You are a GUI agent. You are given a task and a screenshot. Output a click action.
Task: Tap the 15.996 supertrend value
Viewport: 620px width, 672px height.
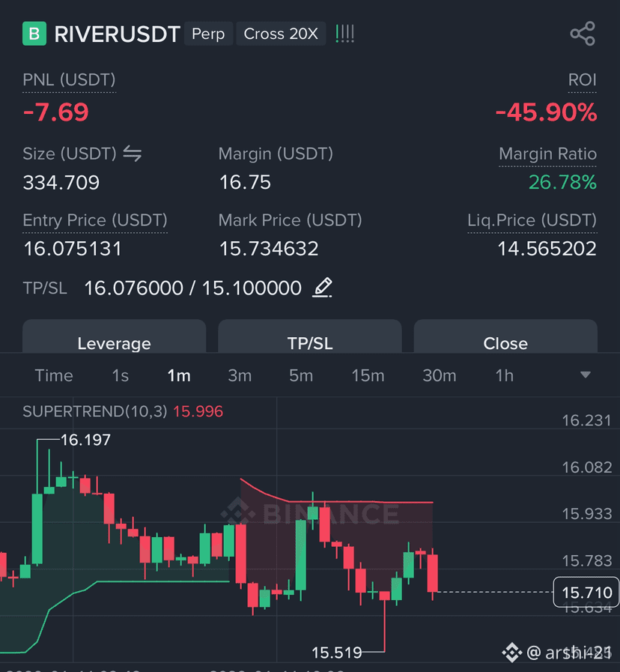pyautogui.click(x=198, y=411)
